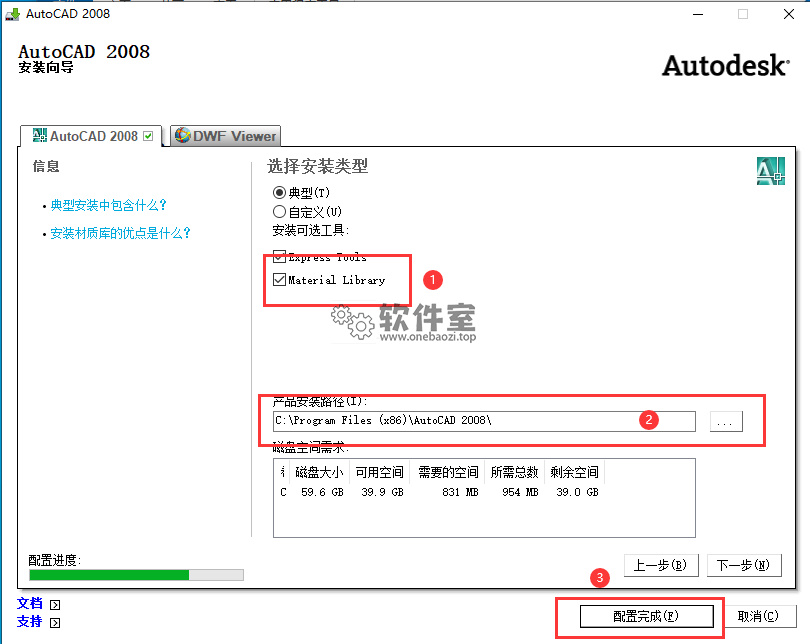810x644 pixels.
Task: Go back with 上一步(B)
Action: click(x=661, y=566)
